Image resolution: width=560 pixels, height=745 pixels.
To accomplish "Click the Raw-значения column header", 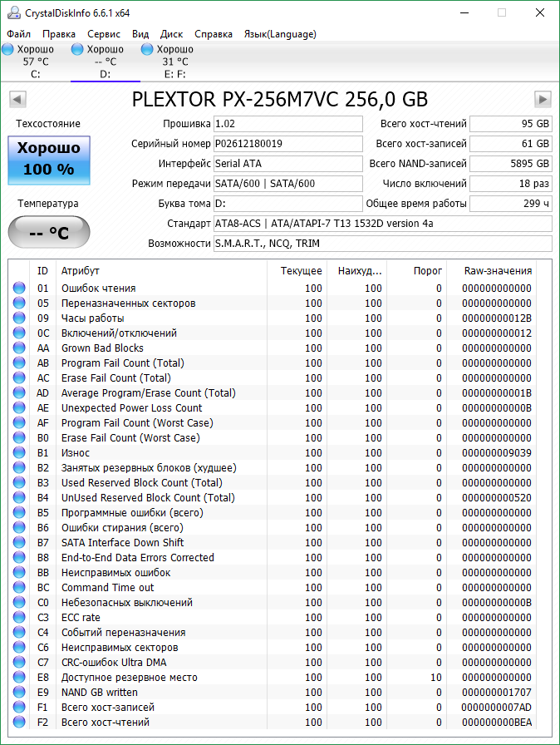I will [492, 270].
